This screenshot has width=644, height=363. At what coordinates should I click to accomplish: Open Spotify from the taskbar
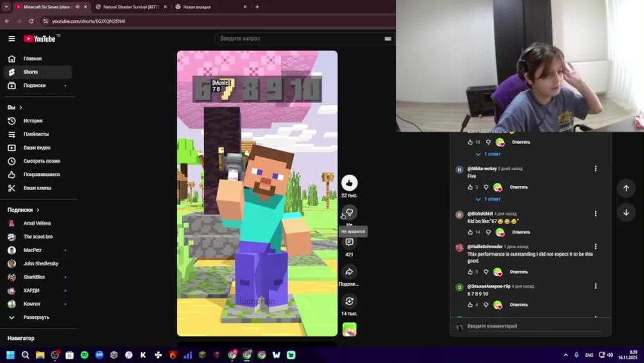pyautogui.click(x=84, y=355)
